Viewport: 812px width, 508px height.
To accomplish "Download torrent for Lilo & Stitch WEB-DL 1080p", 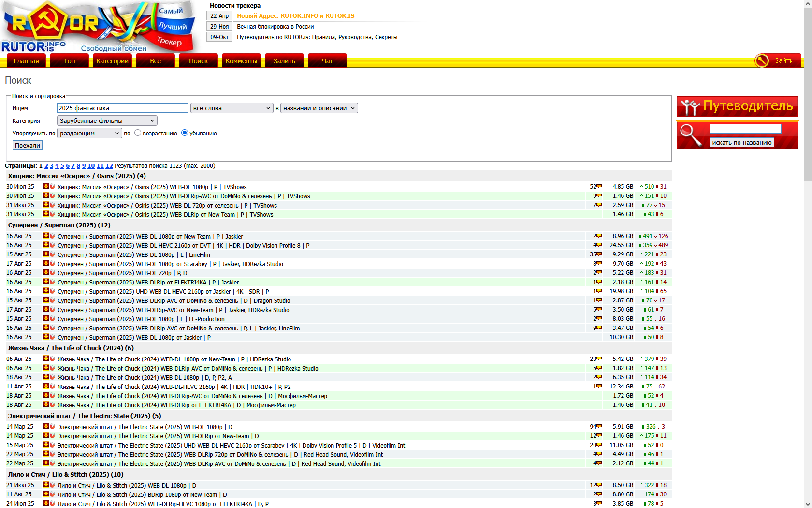I will coord(46,485).
